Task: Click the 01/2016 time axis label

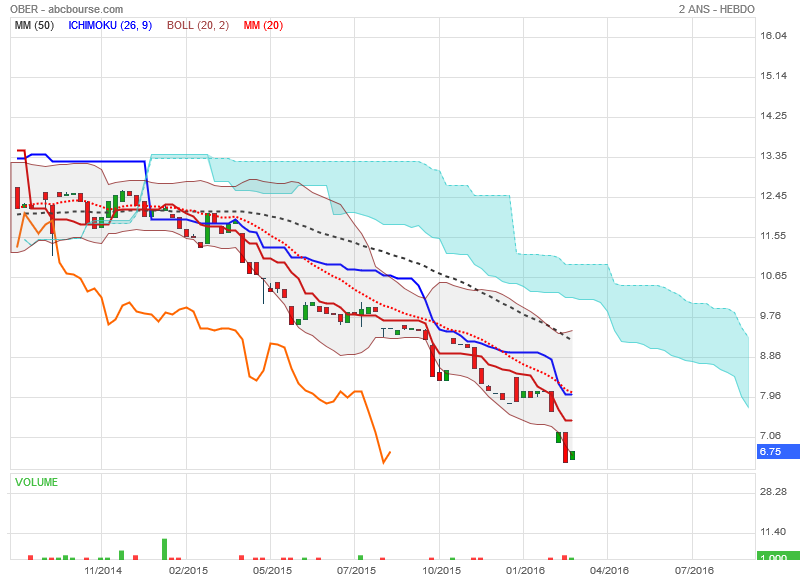Action: coord(525,570)
